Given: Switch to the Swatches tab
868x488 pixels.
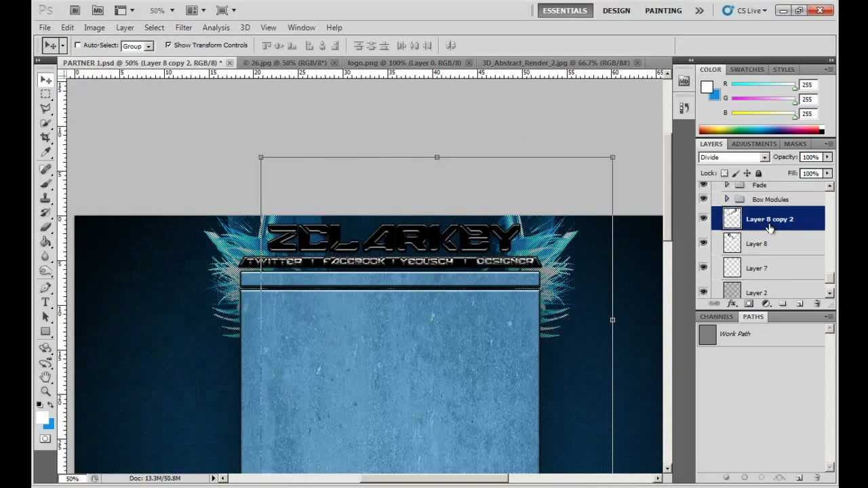Looking at the screenshot, I should tap(747, 69).
